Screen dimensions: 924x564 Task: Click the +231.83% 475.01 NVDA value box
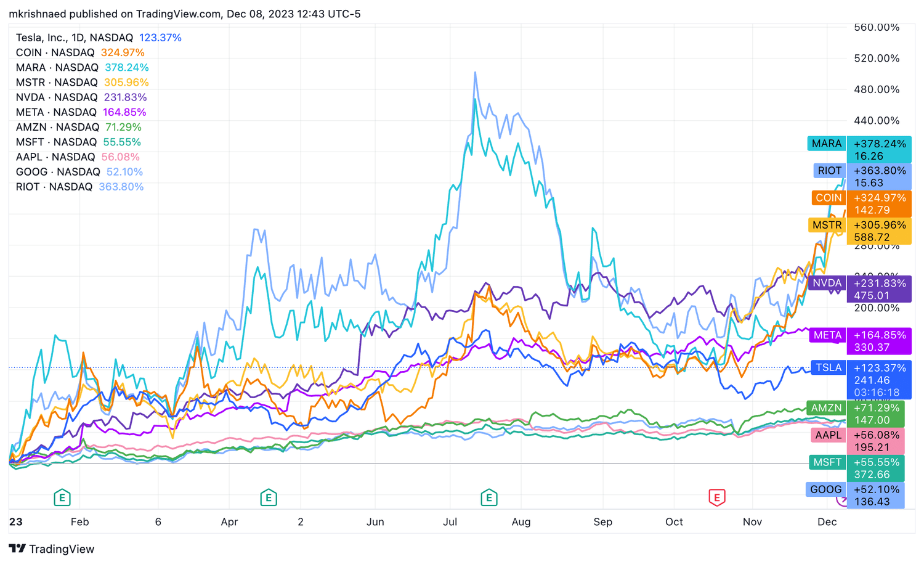(880, 289)
